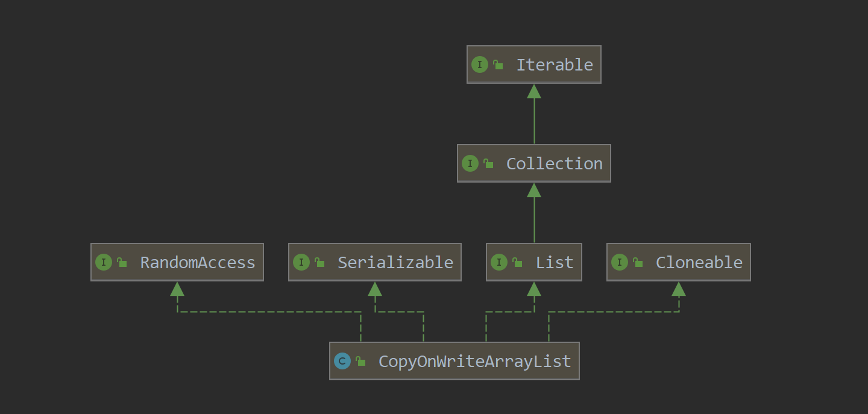Click the public lock icon on Iterable
The image size is (868, 414).
(498, 64)
